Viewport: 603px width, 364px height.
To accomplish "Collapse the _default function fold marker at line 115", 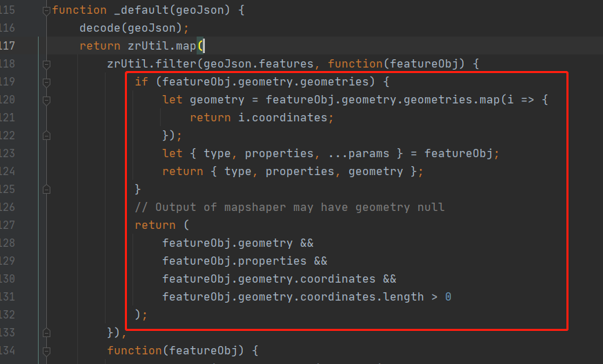I will [x=46, y=10].
